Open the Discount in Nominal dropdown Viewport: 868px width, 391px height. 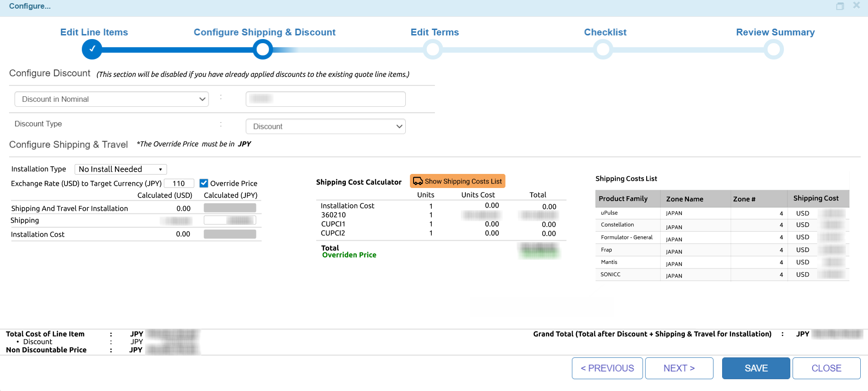click(111, 99)
